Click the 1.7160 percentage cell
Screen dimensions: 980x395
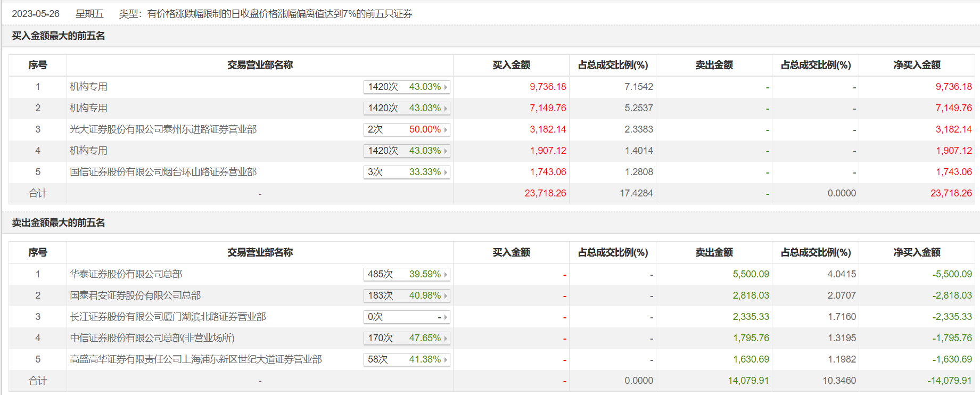click(842, 317)
